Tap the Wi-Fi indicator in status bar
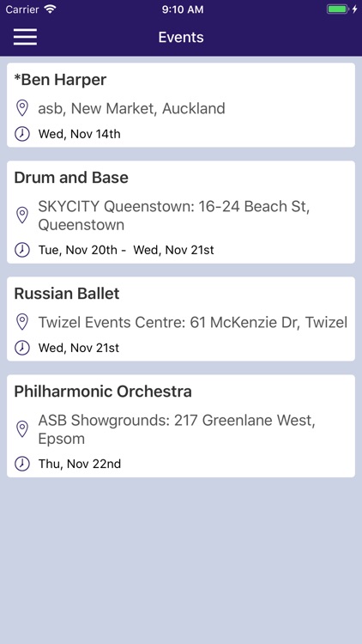 pos(51,9)
